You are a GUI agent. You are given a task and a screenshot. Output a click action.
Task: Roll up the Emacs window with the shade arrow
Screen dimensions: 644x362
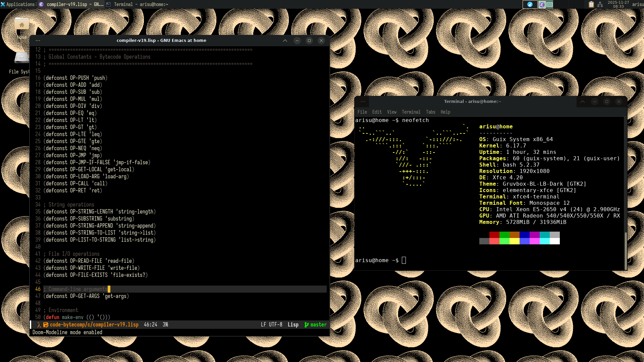point(285,41)
